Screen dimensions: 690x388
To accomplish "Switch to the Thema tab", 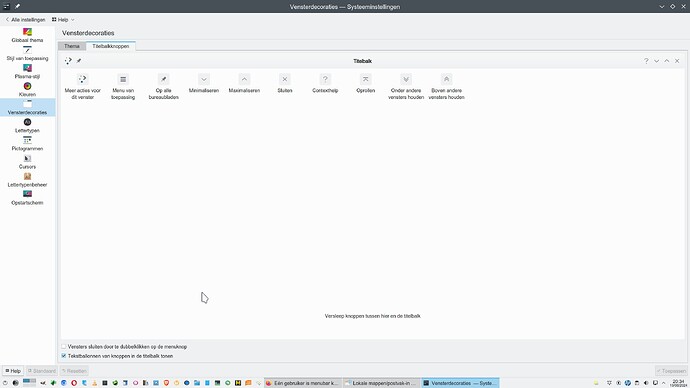I will [x=72, y=46].
